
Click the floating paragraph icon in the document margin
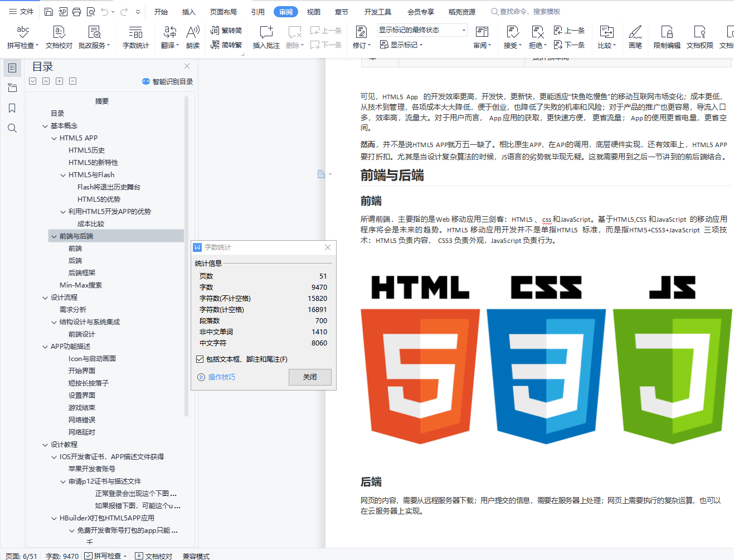coord(321,174)
